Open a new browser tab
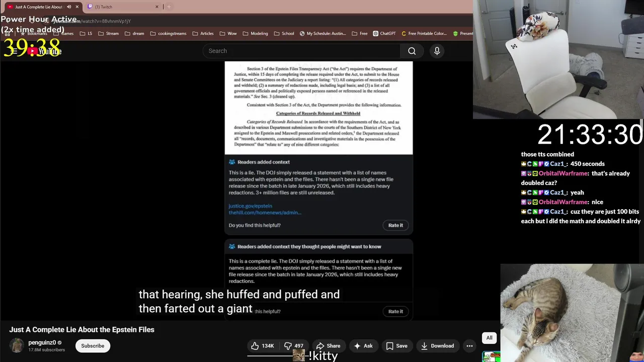The image size is (644, 362). pyautogui.click(x=169, y=7)
